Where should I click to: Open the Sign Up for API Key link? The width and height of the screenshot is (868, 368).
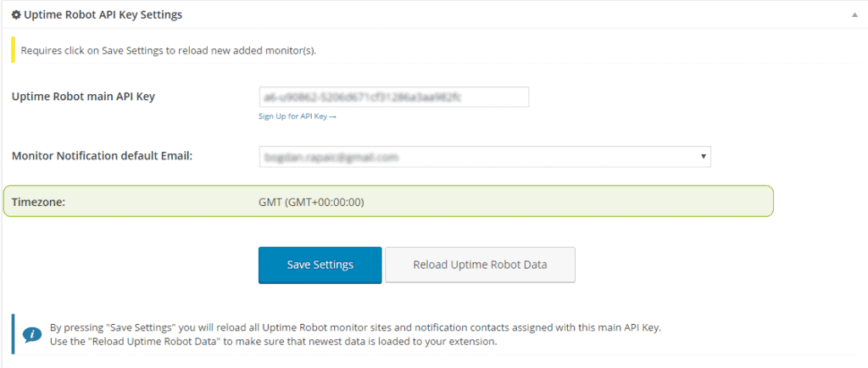(x=298, y=117)
